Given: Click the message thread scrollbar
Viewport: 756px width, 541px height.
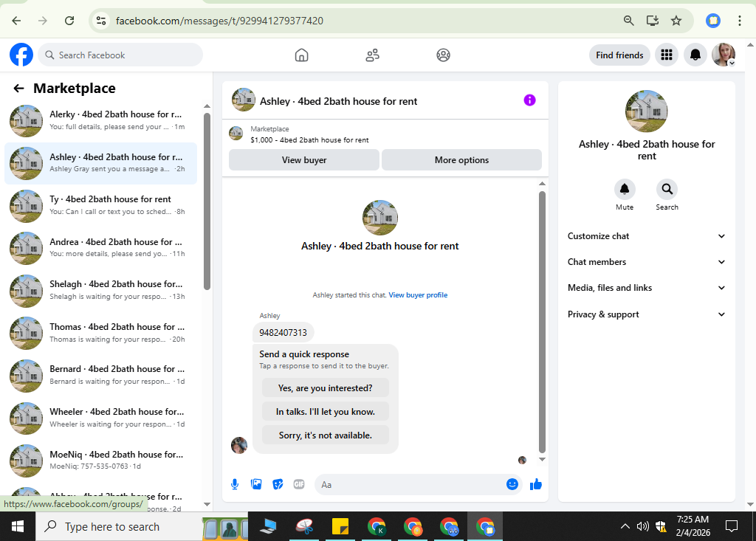Looking at the screenshot, I should pos(542,322).
